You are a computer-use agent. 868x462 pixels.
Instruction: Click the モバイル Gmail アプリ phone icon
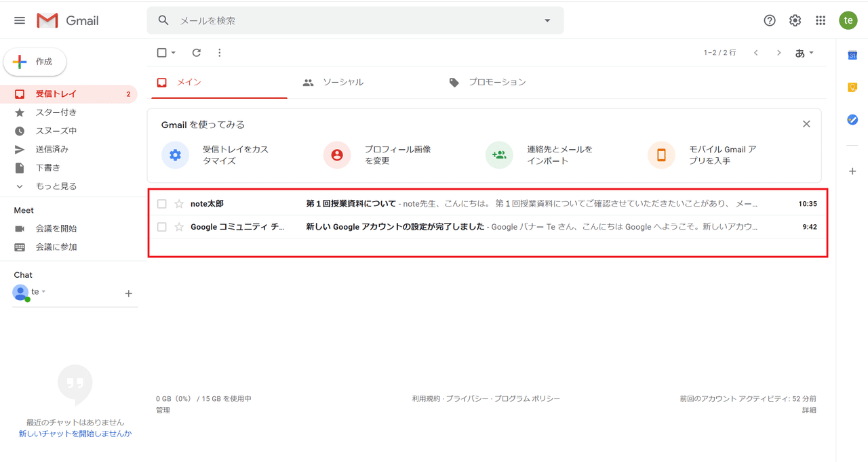click(x=661, y=155)
